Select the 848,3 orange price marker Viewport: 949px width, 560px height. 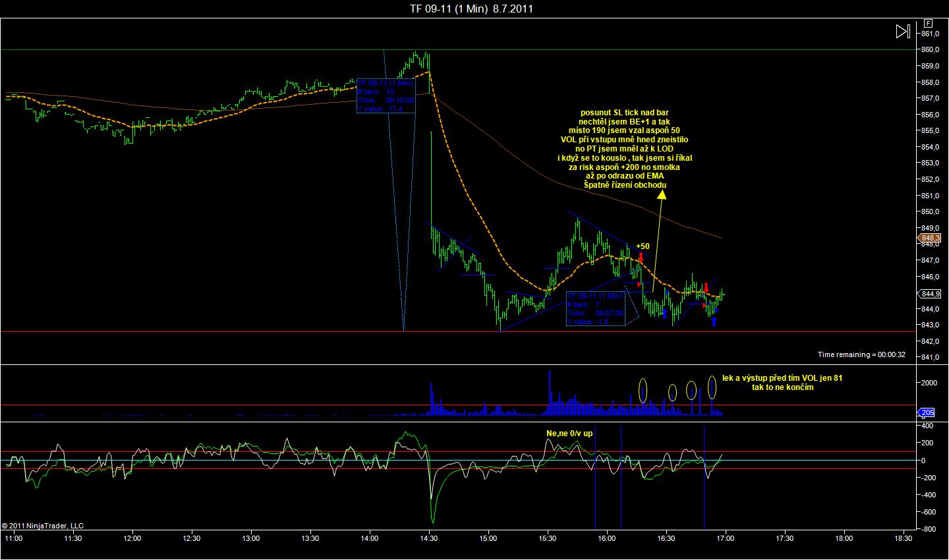click(x=930, y=238)
